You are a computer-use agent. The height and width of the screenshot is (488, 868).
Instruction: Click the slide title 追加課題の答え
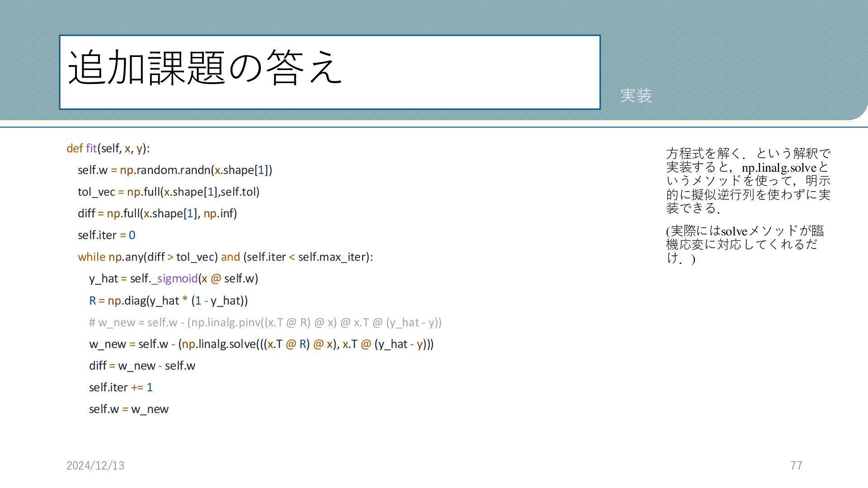pos(205,68)
